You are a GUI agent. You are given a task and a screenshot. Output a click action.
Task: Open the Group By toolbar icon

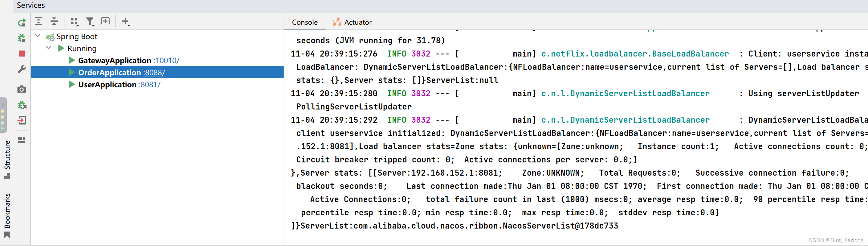pos(74,22)
